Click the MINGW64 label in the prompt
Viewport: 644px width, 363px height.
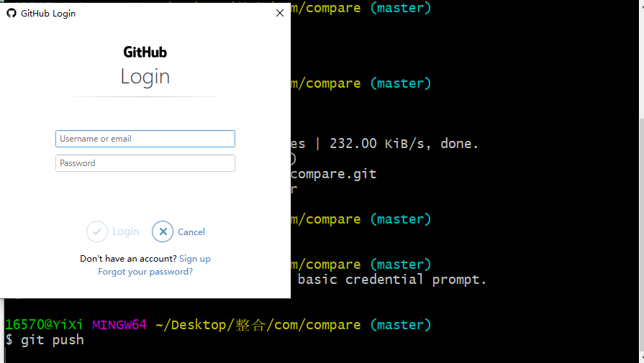coord(119,324)
